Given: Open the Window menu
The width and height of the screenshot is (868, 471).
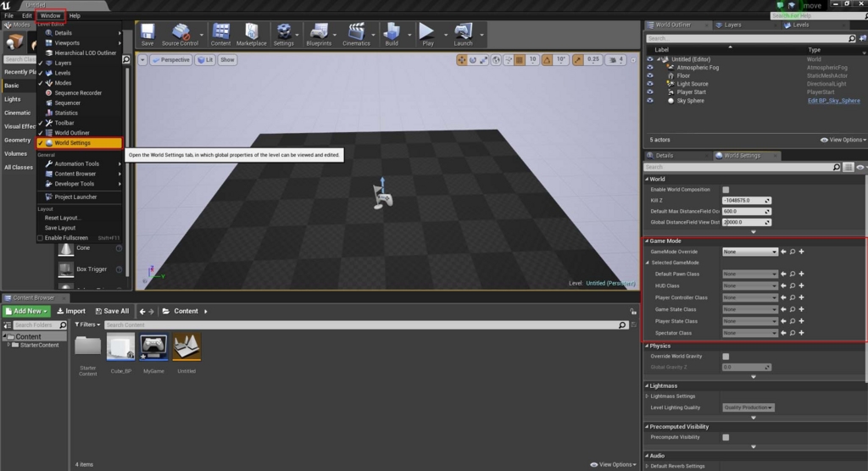Looking at the screenshot, I should click(x=50, y=15).
